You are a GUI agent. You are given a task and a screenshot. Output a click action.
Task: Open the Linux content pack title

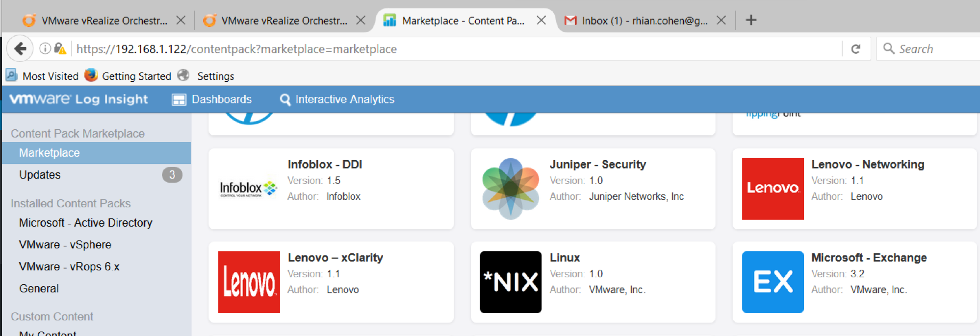coord(565,258)
